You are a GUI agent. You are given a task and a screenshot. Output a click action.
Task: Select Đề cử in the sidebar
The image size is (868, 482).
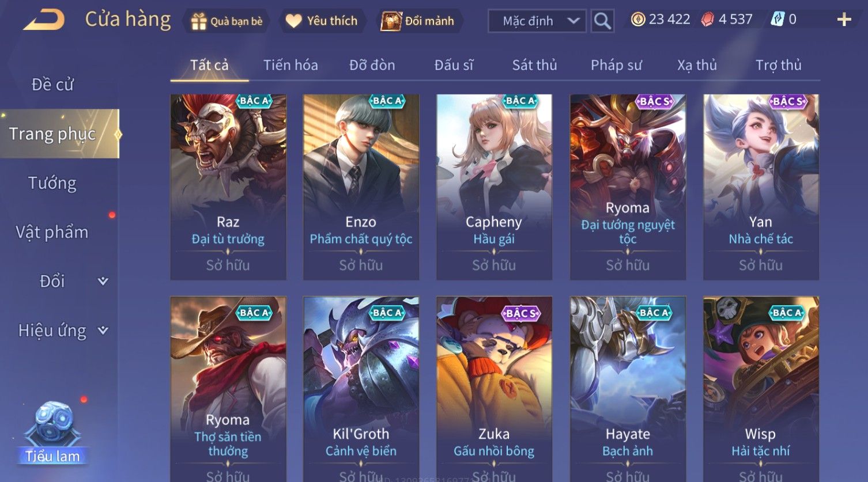pyautogui.click(x=52, y=85)
